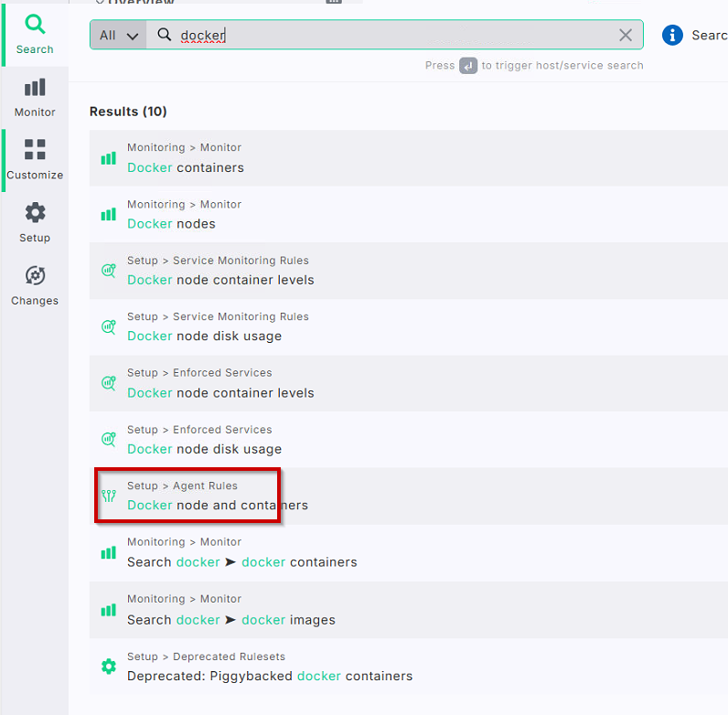
Task: Open Enforced Services Docker node container levels
Action: pos(220,393)
